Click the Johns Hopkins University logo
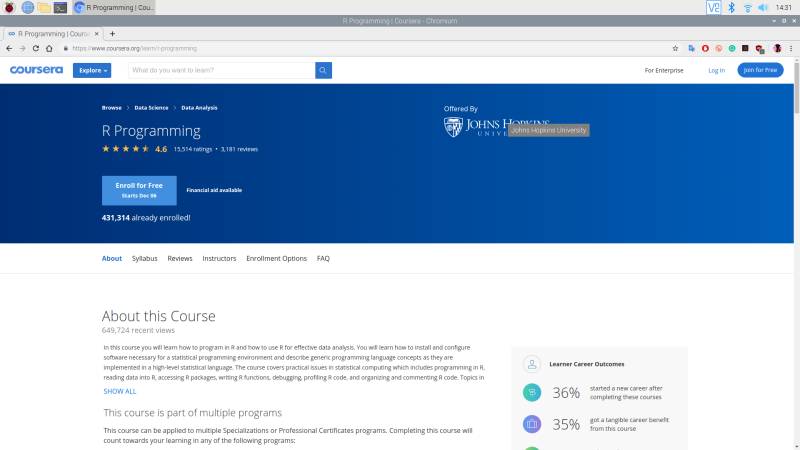 click(496, 127)
